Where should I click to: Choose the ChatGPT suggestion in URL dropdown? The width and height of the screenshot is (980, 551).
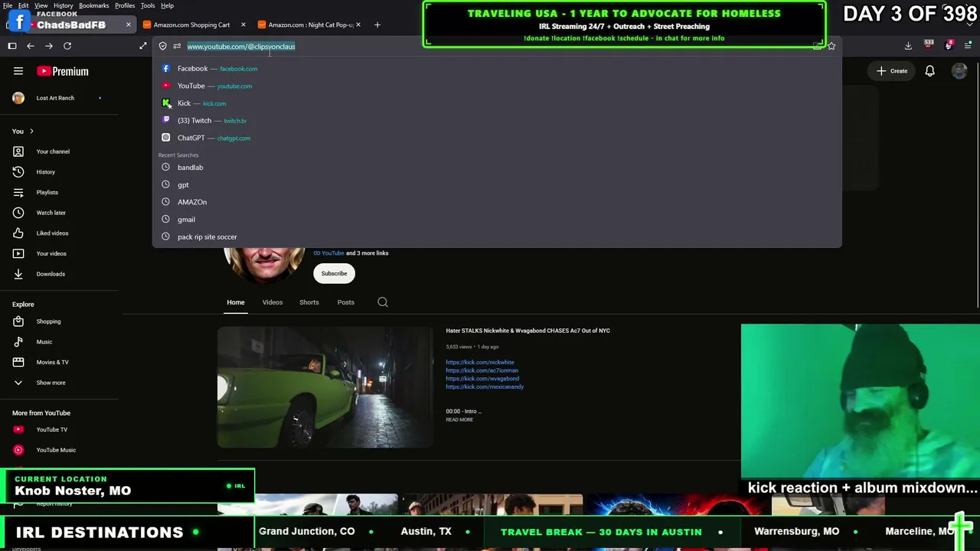tap(497, 138)
